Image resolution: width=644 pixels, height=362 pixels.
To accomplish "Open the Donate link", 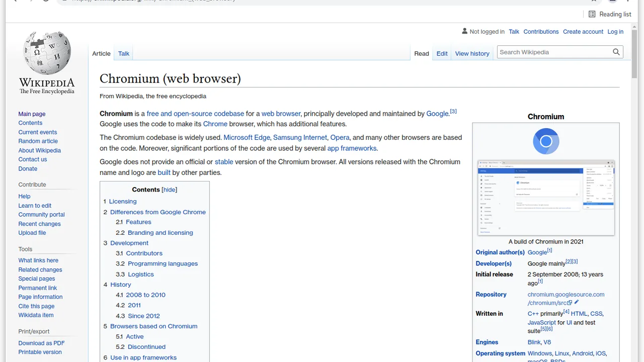I will coord(28,169).
